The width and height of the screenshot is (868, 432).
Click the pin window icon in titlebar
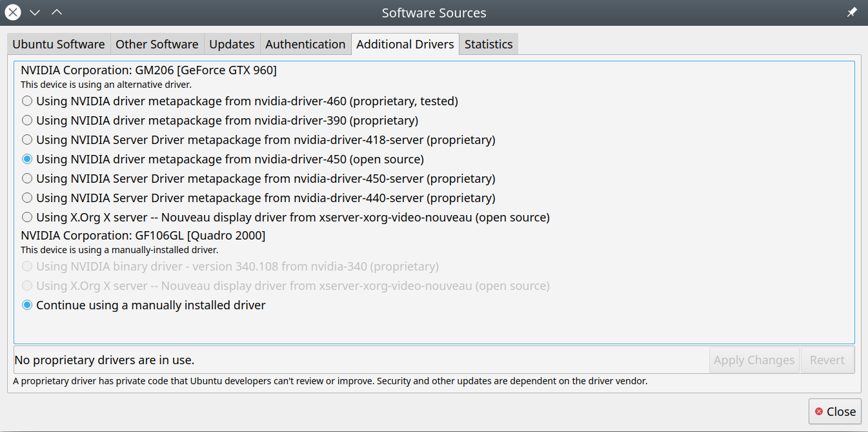click(852, 12)
